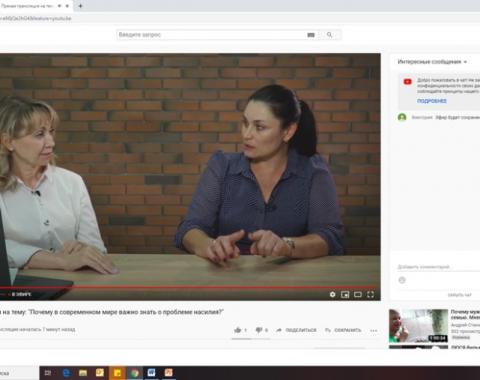Open the orange highlighted taskbar app
Screen dimensions: 480x380
(x=117, y=373)
